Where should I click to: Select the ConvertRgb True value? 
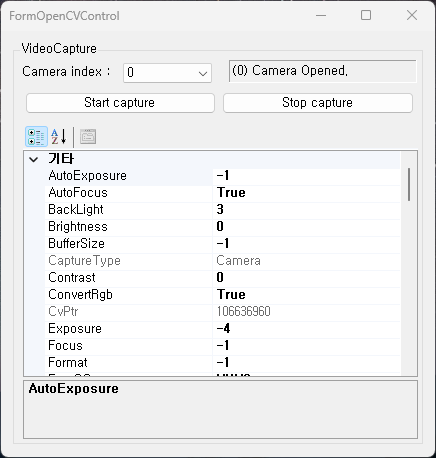pyautogui.click(x=306, y=295)
